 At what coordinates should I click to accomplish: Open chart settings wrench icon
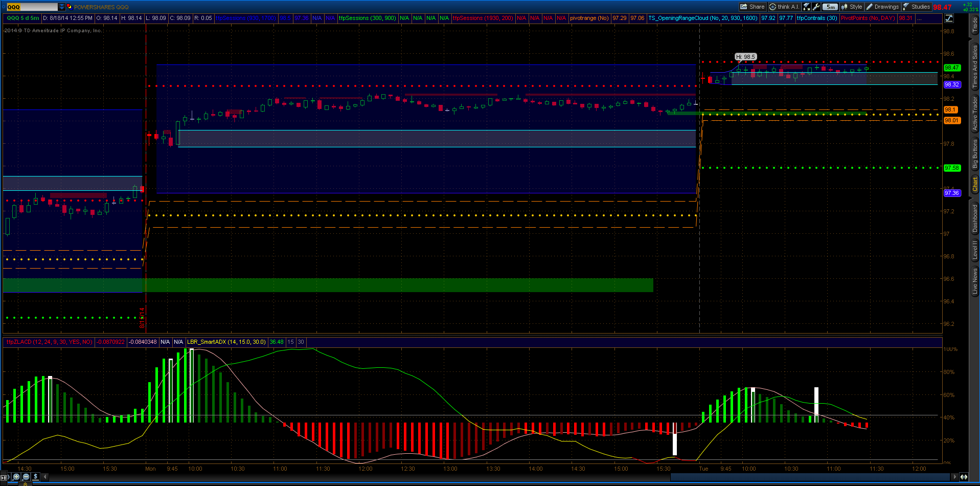pos(816,7)
